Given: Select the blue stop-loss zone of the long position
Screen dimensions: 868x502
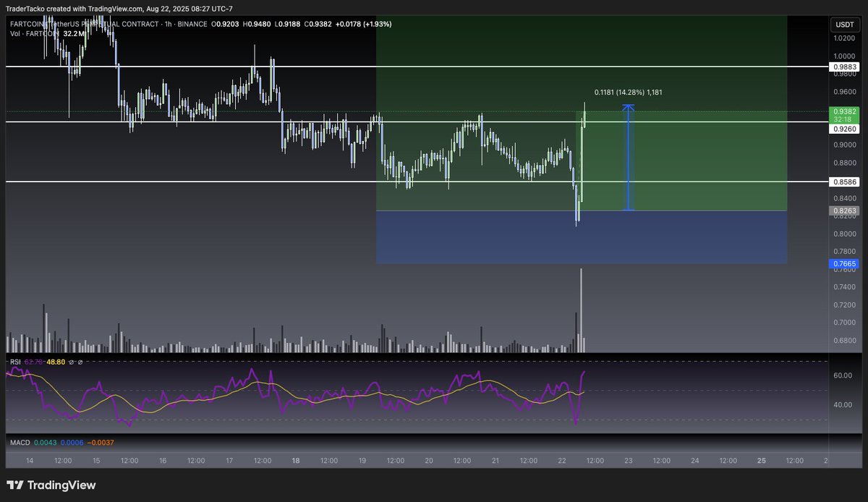Looking at the screenshot, I should pos(582,237).
